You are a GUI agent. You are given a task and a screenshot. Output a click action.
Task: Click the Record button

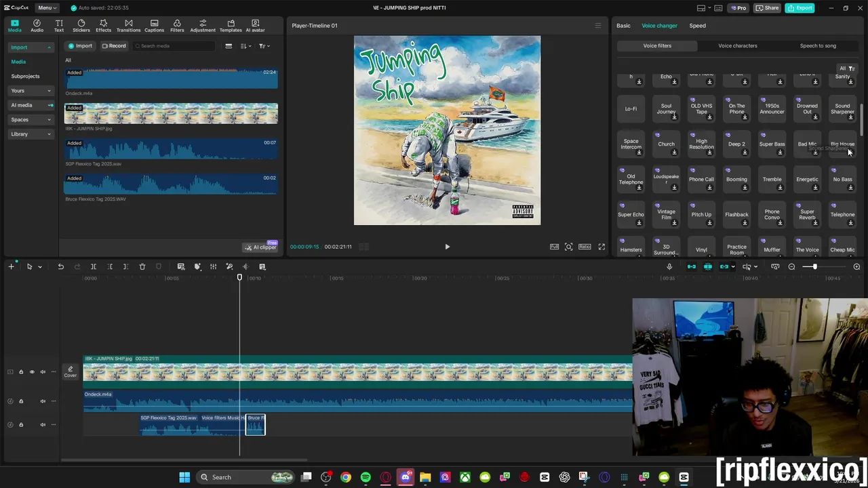(x=114, y=46)
